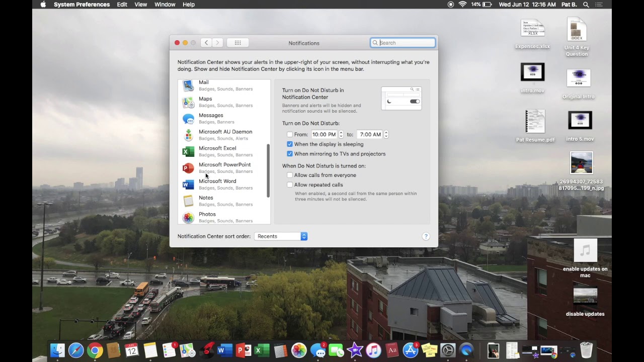This screenshot has height=362, width=644.
Task: Open App Store from the Dock
Action: pyautogui.click(x=411, y=350)
